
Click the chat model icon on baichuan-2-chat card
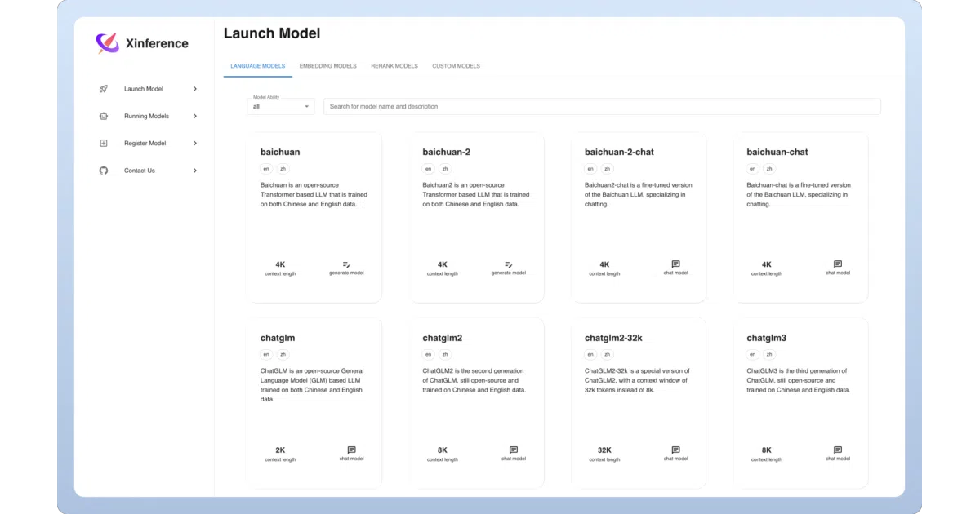(x=675, y=264)
